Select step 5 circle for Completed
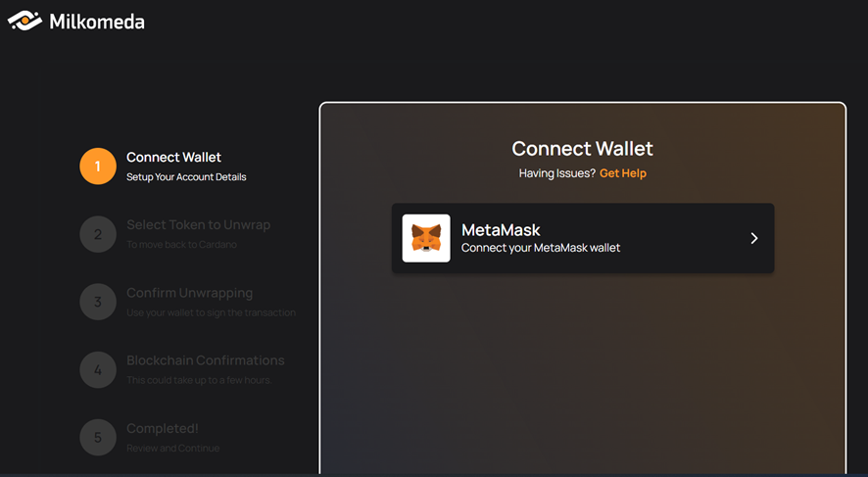The height and width of the screenshot is (477, 868). click(98, 437)
